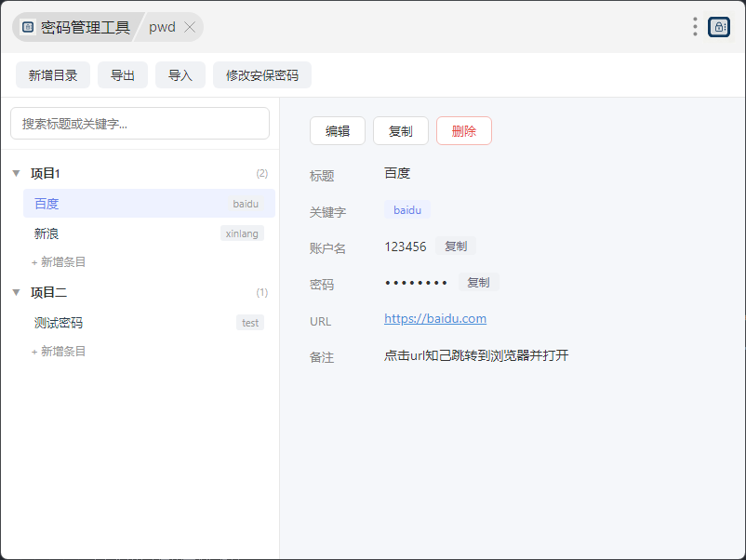This screenshot has height=560, width=746.
Task: Click 新增条目 under 项目1
Action: (x=59, y=262)
